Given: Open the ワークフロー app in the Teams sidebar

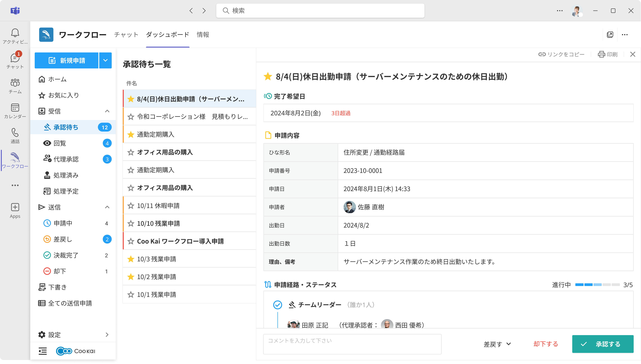Looking at the screenshot, I should pos(15,160).
